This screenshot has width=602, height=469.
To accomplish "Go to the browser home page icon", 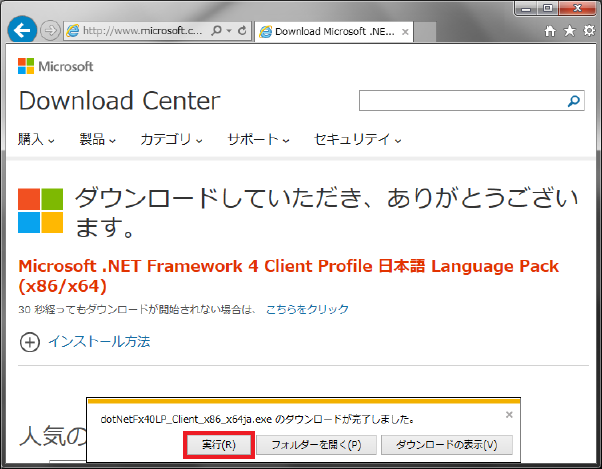I will point(550,31).
